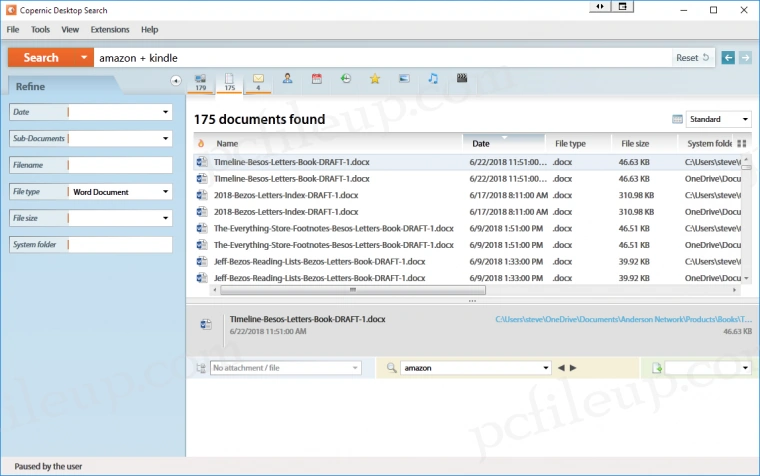Open the Contacts category icon
The height and width of the screenshot is (476, 760).
(287, 79)
